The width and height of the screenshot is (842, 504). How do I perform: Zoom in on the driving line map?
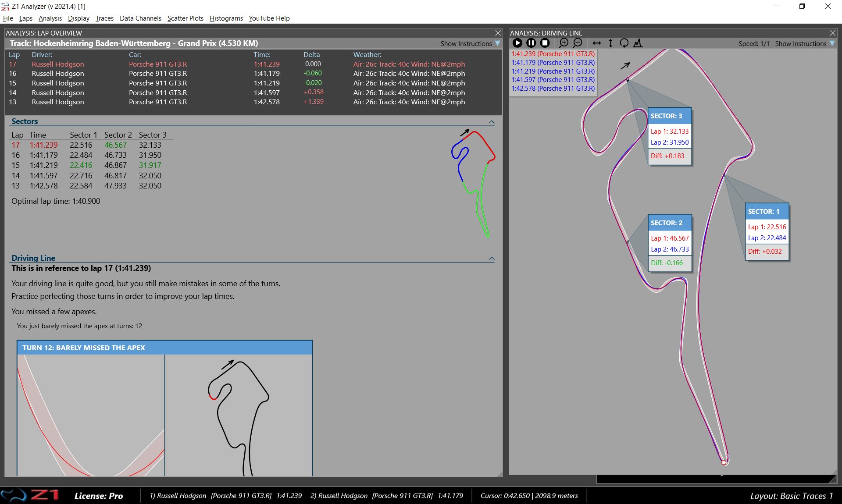coord(564,43)
